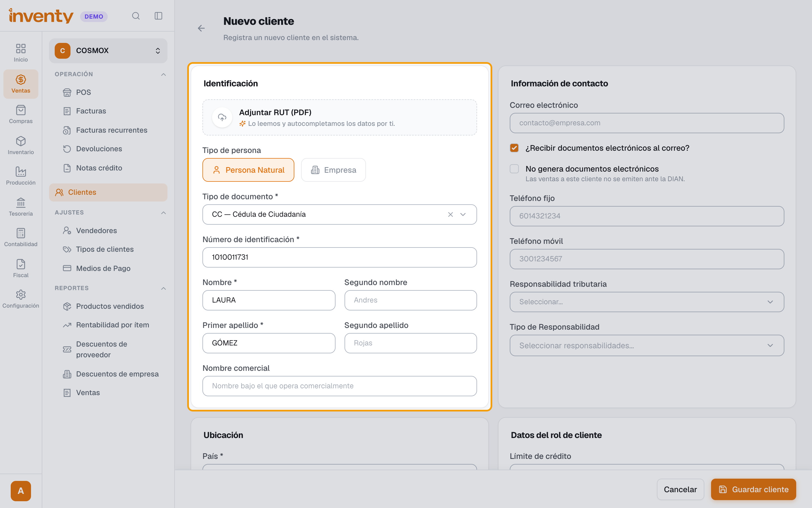Click the user avatar A icon
The image size is (812, 508).
pos(21,491)
